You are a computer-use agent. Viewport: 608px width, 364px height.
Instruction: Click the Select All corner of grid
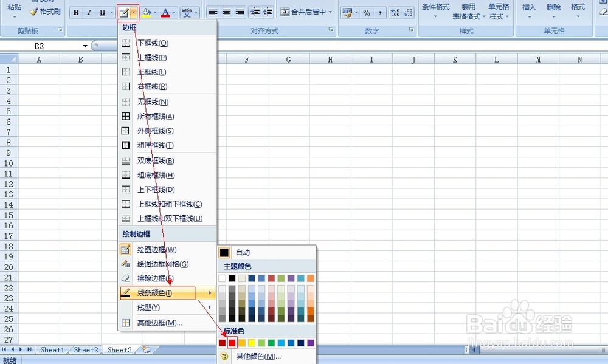[x=9, y=60]
